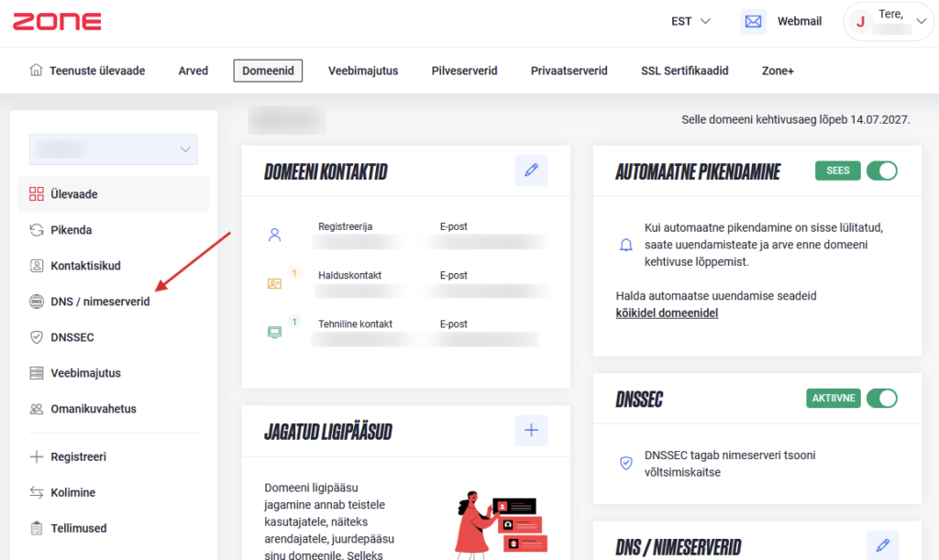Open Veebimajutus from the sidebar icon
Viewport: 939px width, 560px height.
coord(36,372)
